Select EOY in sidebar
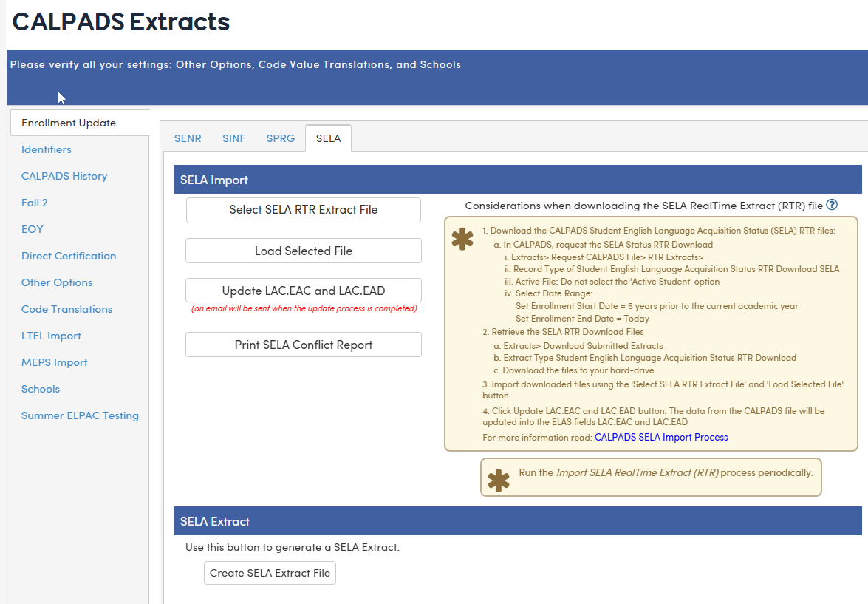Viewport: 868px width, 604px height. coord(32,229)
